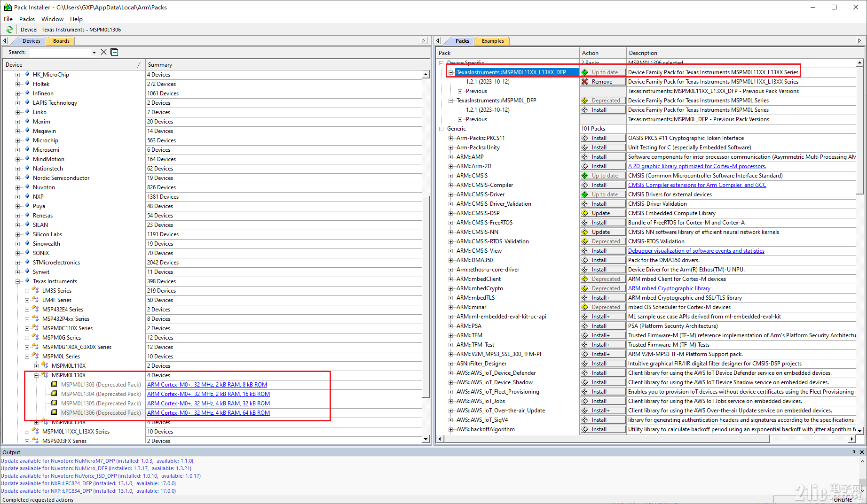
Task: Open Debugger visualization of software events link
Action: coord(696,251)
